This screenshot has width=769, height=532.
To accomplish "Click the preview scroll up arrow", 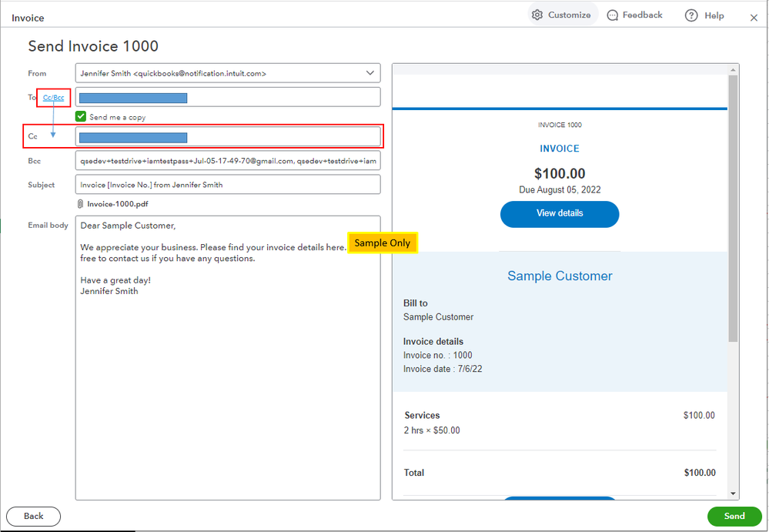I will (733, 69).
